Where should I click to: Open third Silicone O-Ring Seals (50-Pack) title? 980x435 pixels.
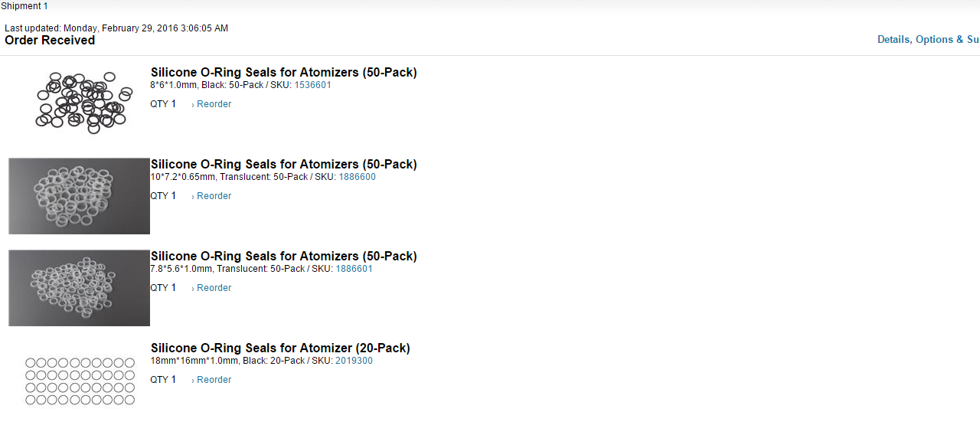pos(284,257)
